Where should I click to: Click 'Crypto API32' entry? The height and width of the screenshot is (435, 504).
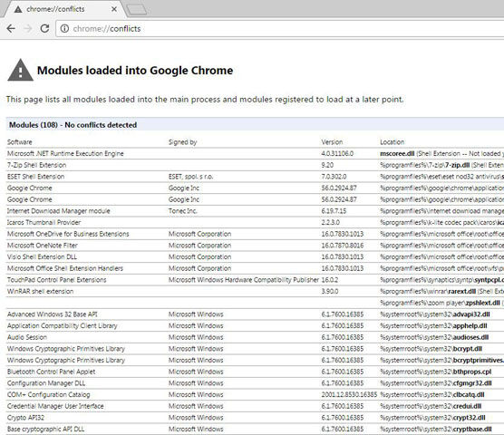pos(25,418)
